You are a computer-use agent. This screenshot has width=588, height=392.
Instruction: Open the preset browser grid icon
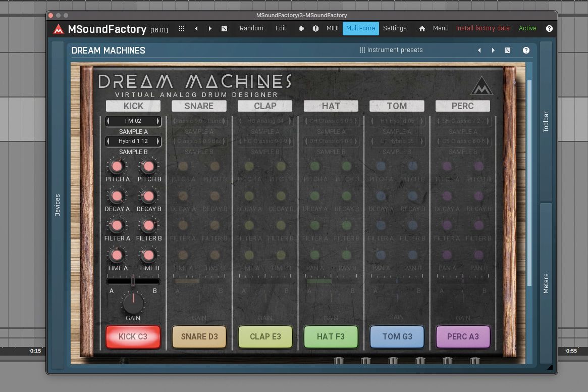[181, 28]
